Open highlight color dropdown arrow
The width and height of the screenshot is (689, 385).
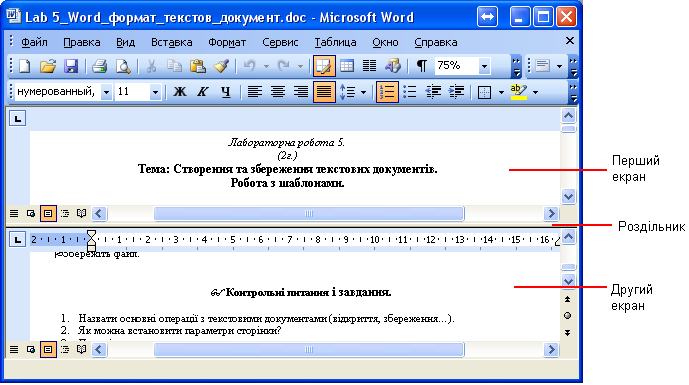point(536,93)
